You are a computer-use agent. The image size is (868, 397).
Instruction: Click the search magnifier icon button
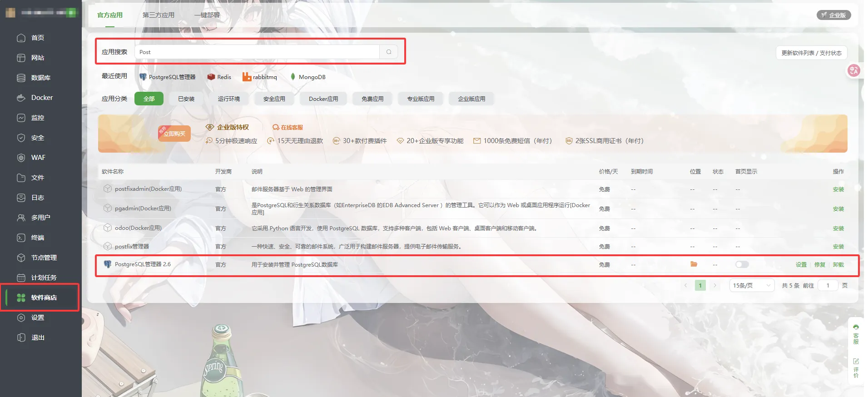[x=389, y=52]
